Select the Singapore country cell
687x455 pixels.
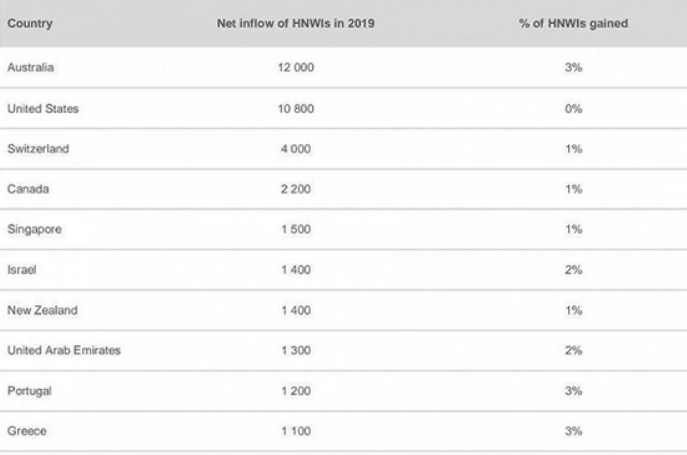(x=32, y=230)
